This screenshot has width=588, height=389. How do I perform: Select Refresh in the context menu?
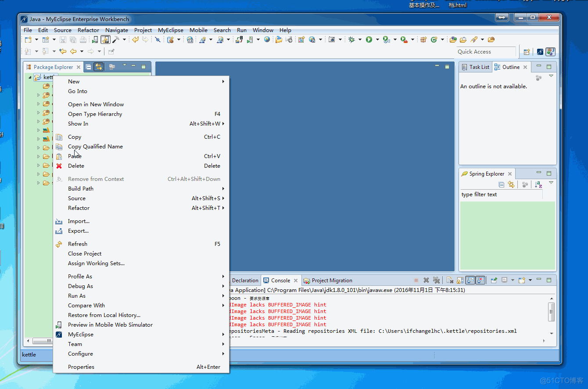pyautogui.click(x=141, y=244)
